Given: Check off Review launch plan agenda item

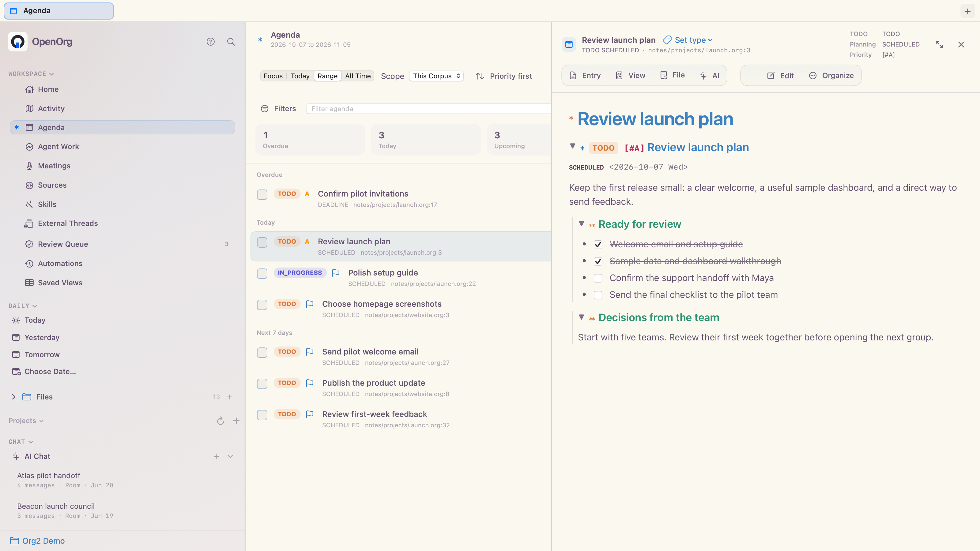Looking at the screenshot, I should pos(262,242).
